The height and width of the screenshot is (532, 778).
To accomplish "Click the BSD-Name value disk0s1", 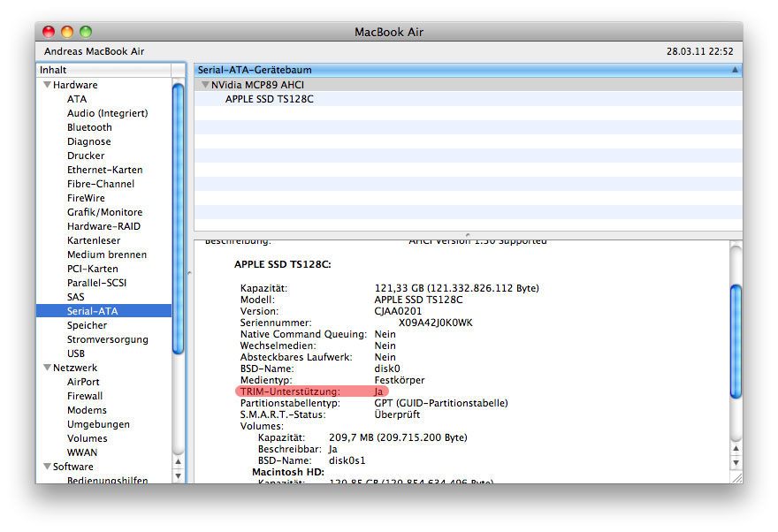I will [347, 460].
